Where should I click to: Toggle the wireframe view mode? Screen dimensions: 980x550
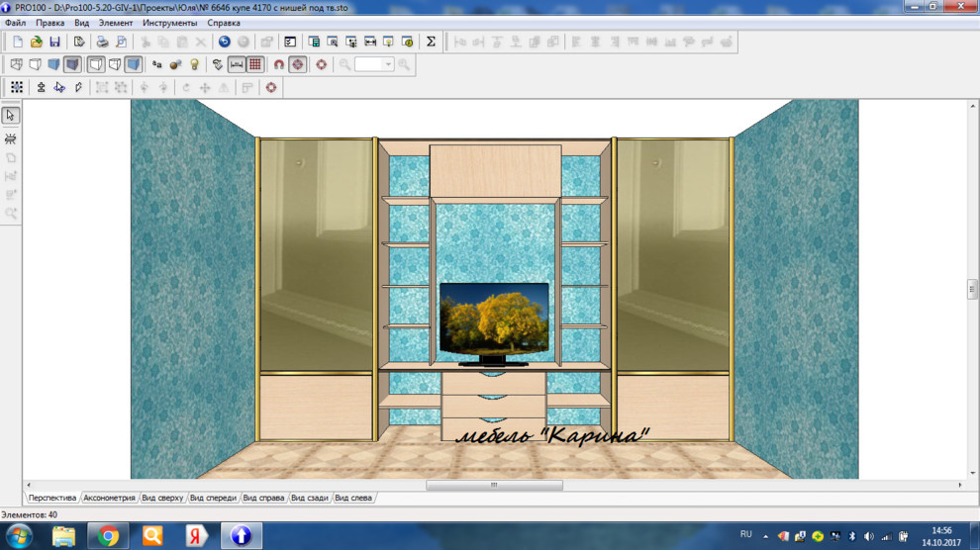[17, 64]
